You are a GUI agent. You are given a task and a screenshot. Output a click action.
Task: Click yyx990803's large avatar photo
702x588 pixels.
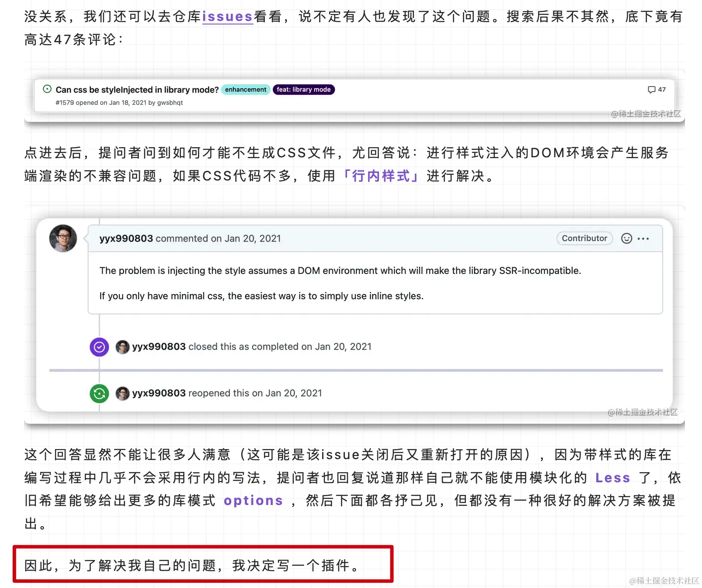click(x=63, y=238)
